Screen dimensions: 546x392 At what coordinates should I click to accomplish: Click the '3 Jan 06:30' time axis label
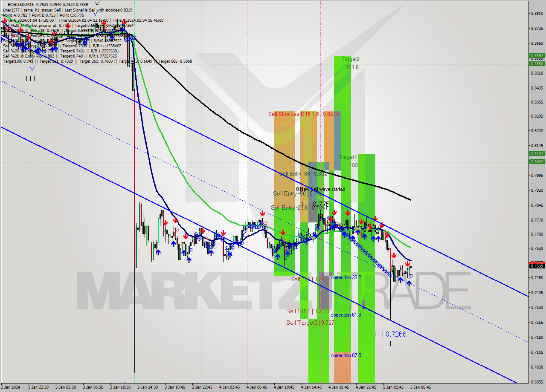[93, 387]
